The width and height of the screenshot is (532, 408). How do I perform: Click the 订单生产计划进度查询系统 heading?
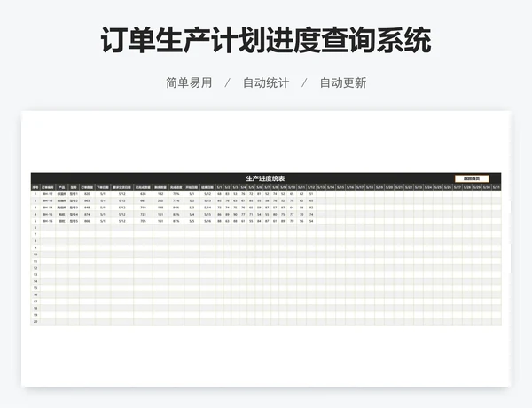pos(266,41)
